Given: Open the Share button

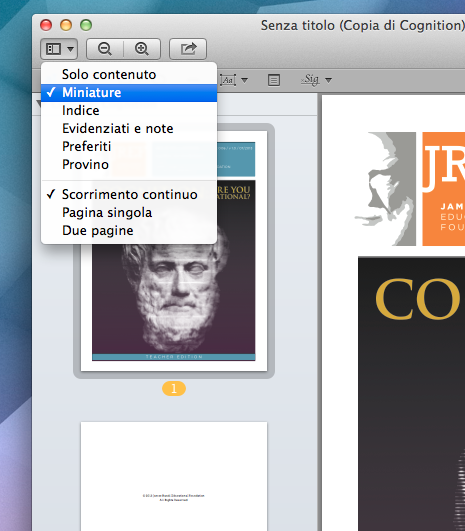Looking at the screenshot, I should click(188, 49).
